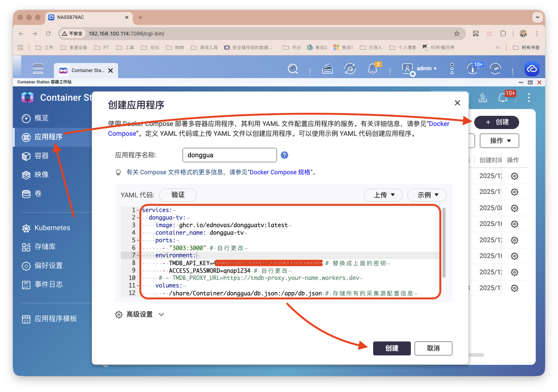The height and width of the screenshot is (392, 558).
Task: Open the 示例 dropdown
Action: [x=427, y=195]
